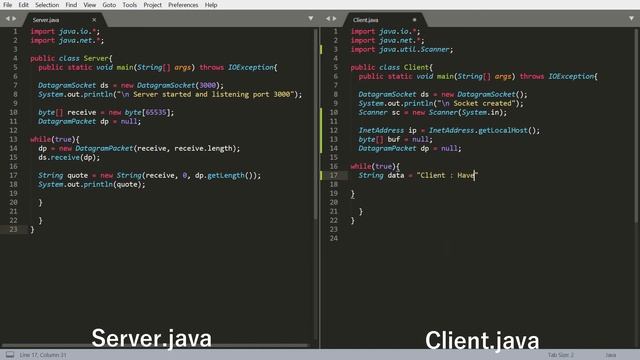Click 'ds.receive(dp);' line

click(x=69, y=157)
